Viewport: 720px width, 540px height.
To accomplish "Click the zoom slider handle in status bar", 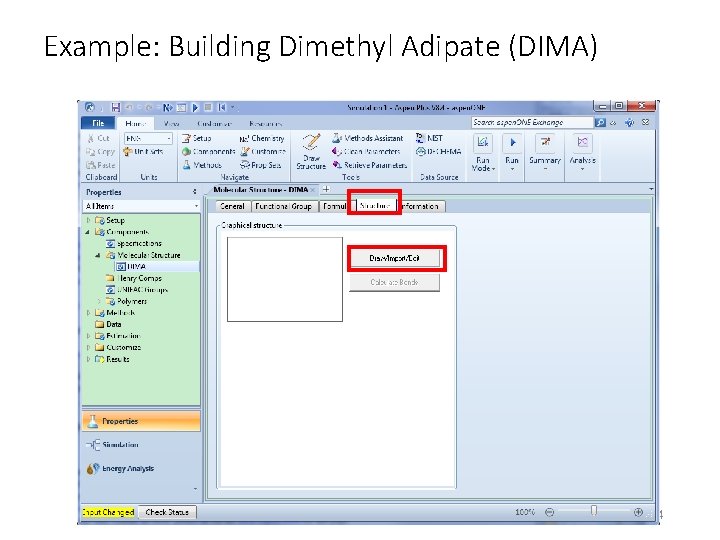I will point(594,511).
